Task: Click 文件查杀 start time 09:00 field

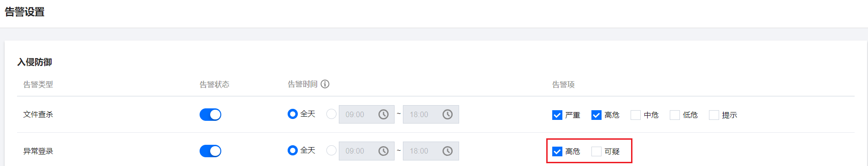Action: click(366, 114)
